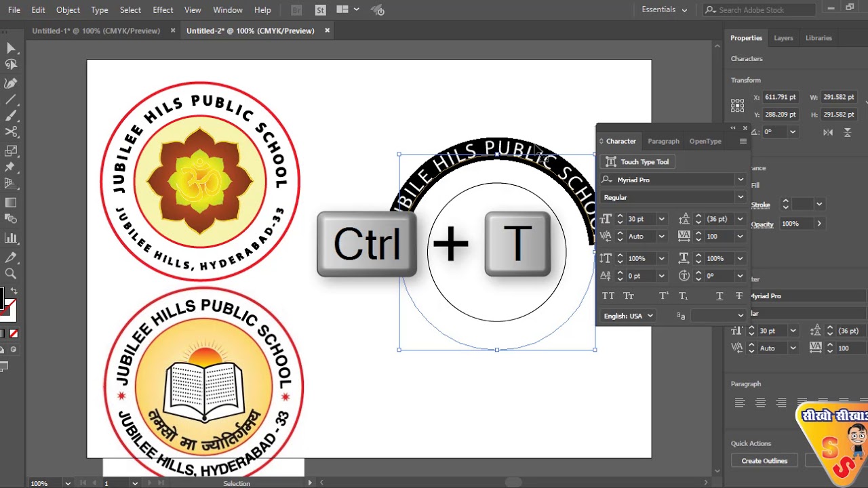Align paragraph left in Properties panel
This screenshot has height=488, width=868.
tap(740, 403)
